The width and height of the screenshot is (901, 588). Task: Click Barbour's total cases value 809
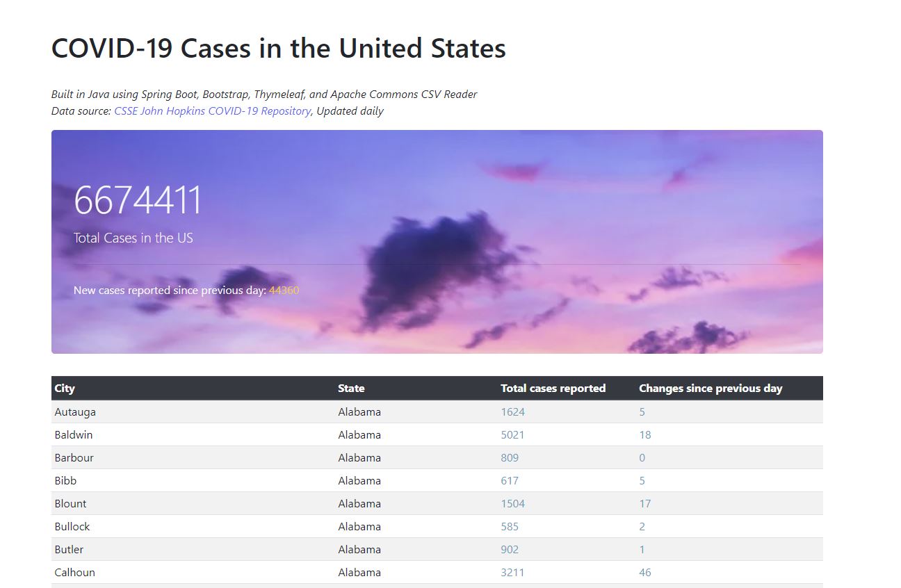point(510,457)
